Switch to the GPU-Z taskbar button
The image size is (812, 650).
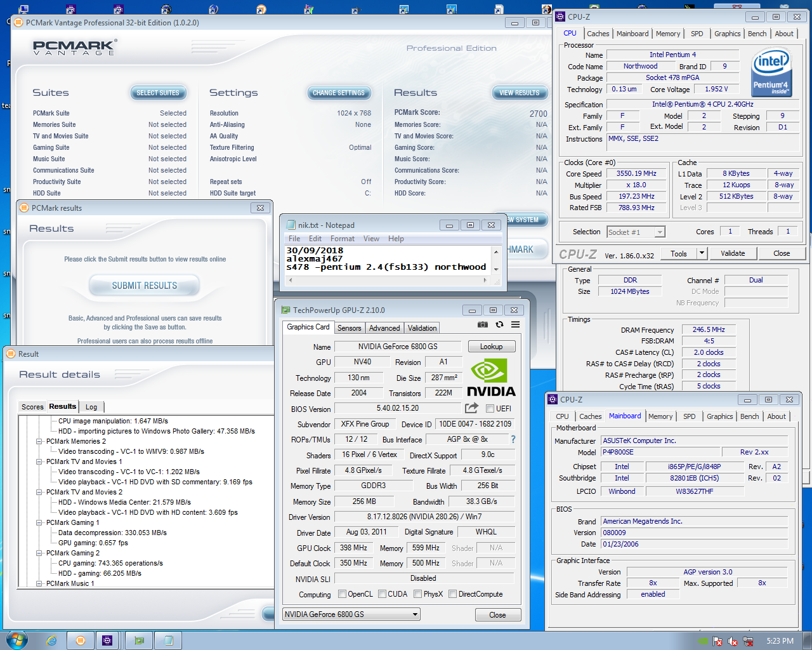pyautogui.click(x=139, y=640)
